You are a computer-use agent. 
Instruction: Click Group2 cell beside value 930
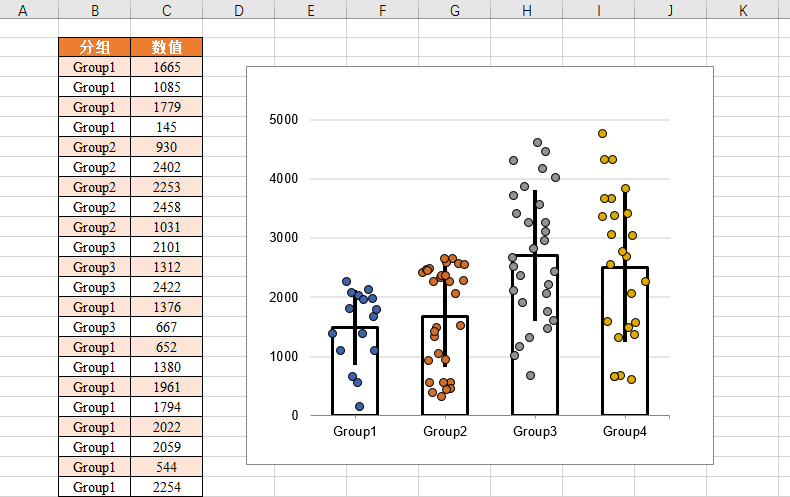[x=95, y=147]
